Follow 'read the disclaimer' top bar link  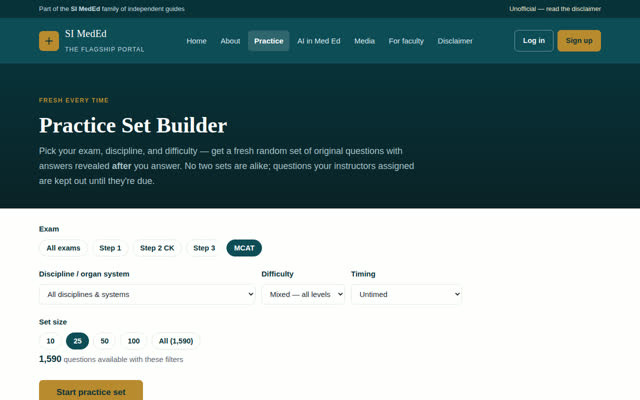pos(573,9)
